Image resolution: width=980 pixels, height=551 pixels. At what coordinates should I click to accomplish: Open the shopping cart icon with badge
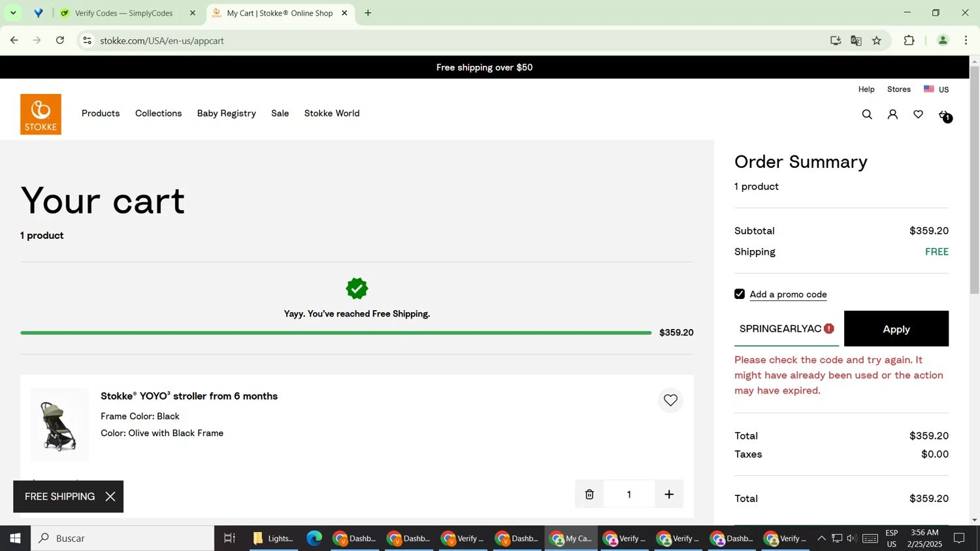click(945, 116)
